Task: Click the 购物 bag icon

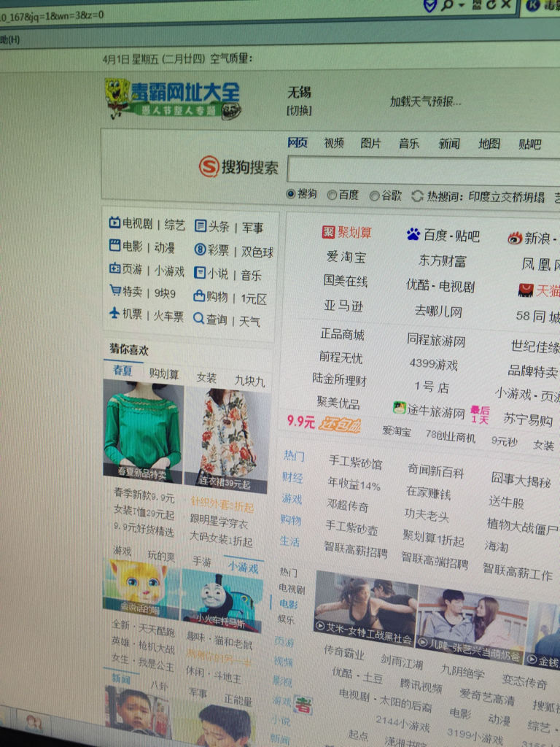Action: coord(199,295)
